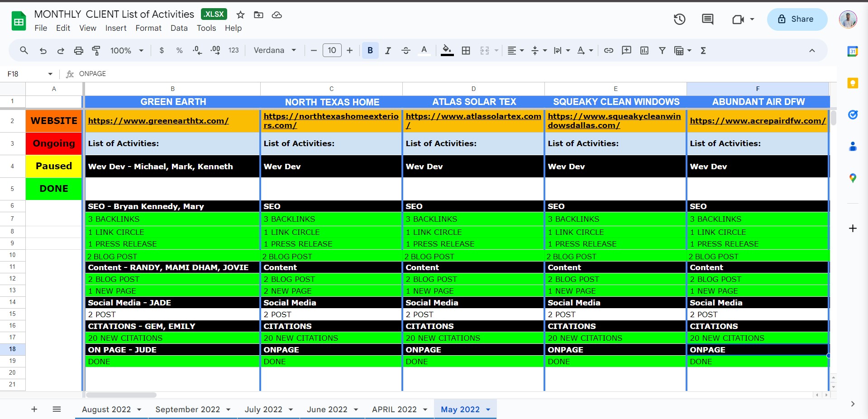This screenshot has height=419, width=868.
Task: Switch to August 2022 sheet tab
Action: click(106, 409)
